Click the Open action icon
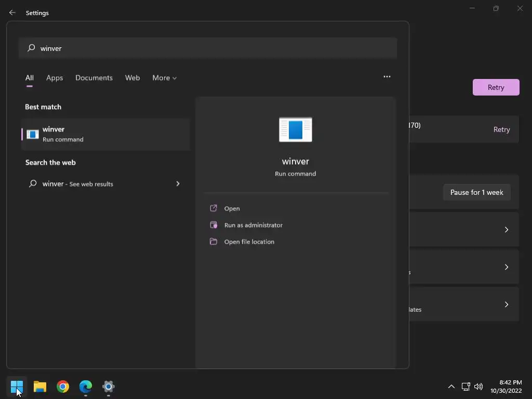 tap(214, 208)
